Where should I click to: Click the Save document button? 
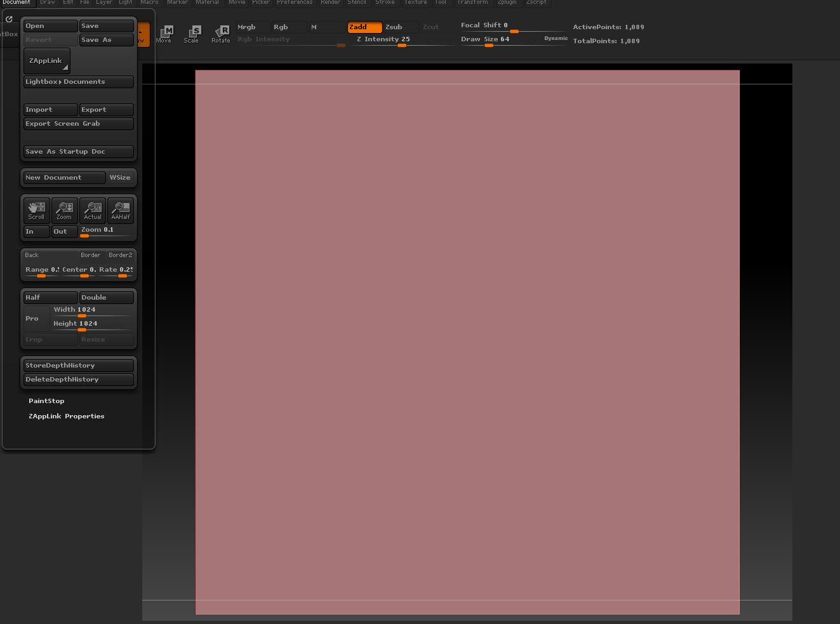click(x=107, y=26)
